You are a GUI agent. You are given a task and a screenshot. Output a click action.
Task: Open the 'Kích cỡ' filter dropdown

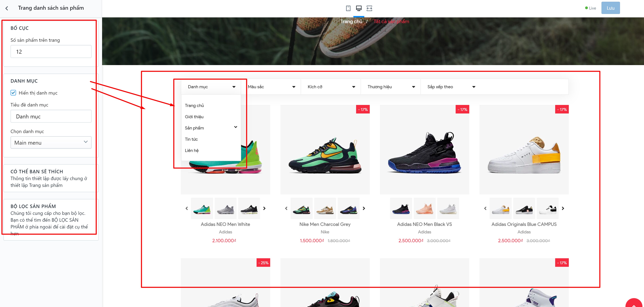click(x=331, y=87)
